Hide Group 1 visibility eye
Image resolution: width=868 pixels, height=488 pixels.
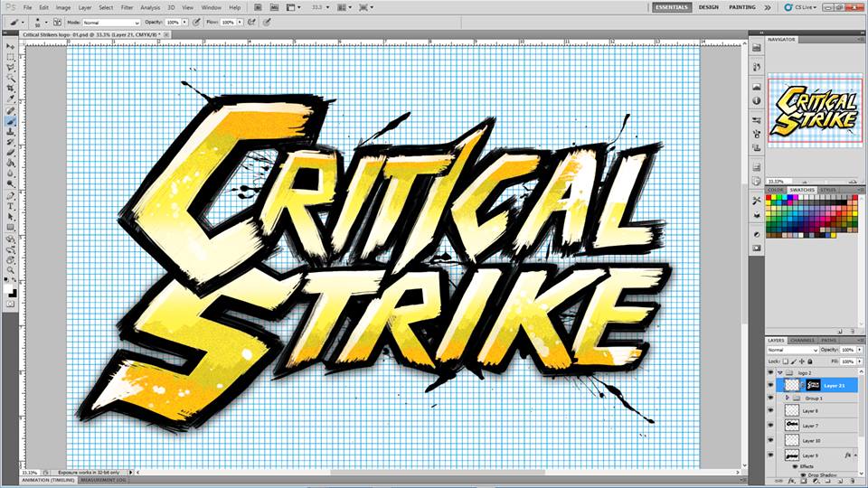pyautogui.click(x=770, y=398)
